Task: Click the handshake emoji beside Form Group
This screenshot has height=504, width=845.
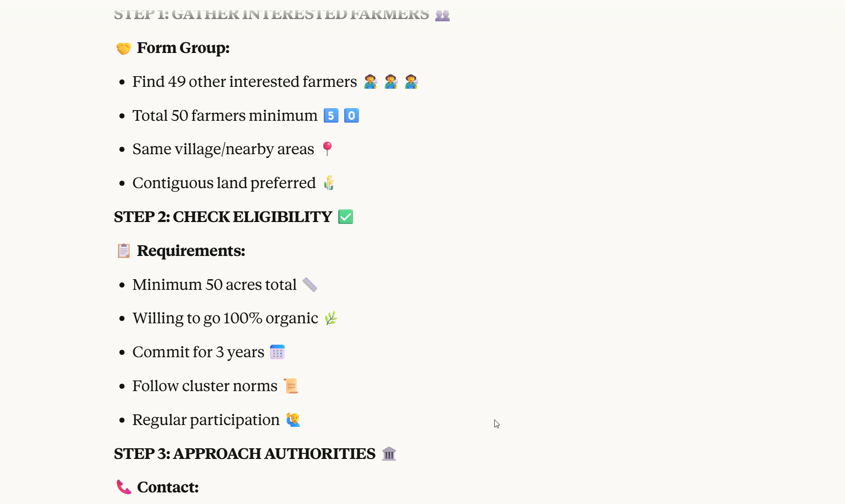Action: 124,48
